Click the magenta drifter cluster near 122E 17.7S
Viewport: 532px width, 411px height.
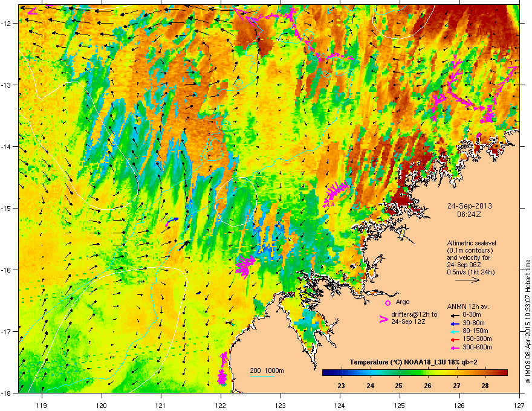coord(222,369)
